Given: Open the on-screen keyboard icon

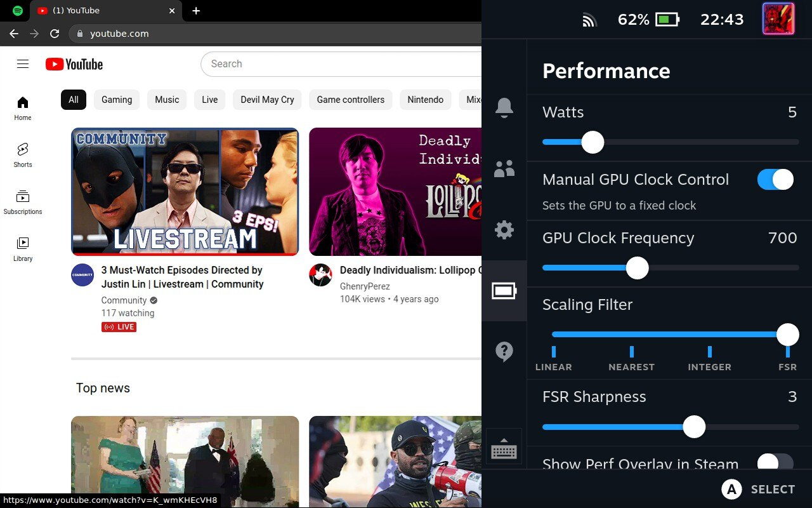Looking at the screenshot, I should (504, 450).
